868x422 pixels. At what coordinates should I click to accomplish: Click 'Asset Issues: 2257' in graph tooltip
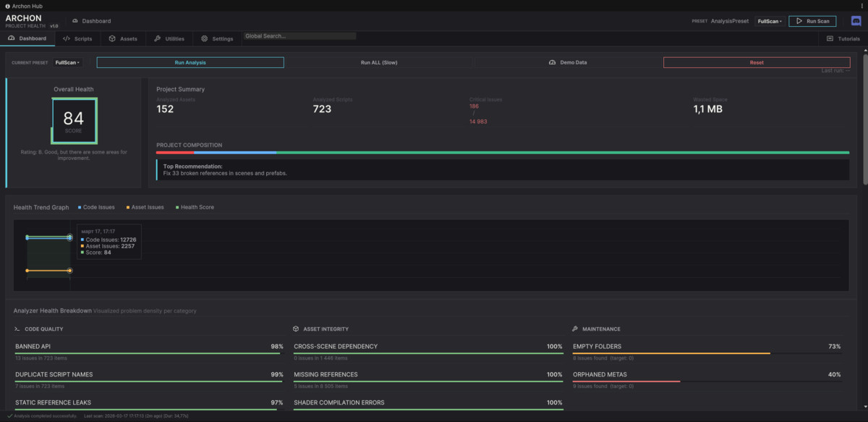coord(109,246)
